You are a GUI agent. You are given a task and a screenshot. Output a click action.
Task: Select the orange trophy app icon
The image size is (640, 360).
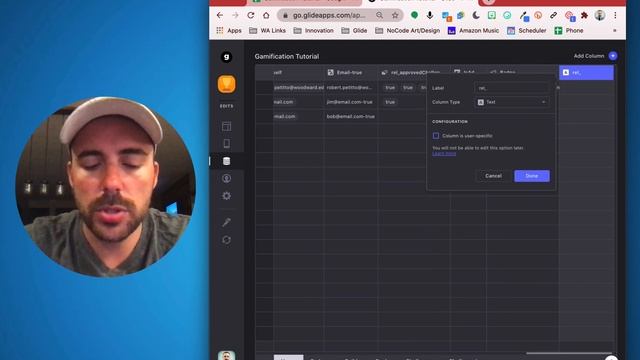[x=227, y=84]
